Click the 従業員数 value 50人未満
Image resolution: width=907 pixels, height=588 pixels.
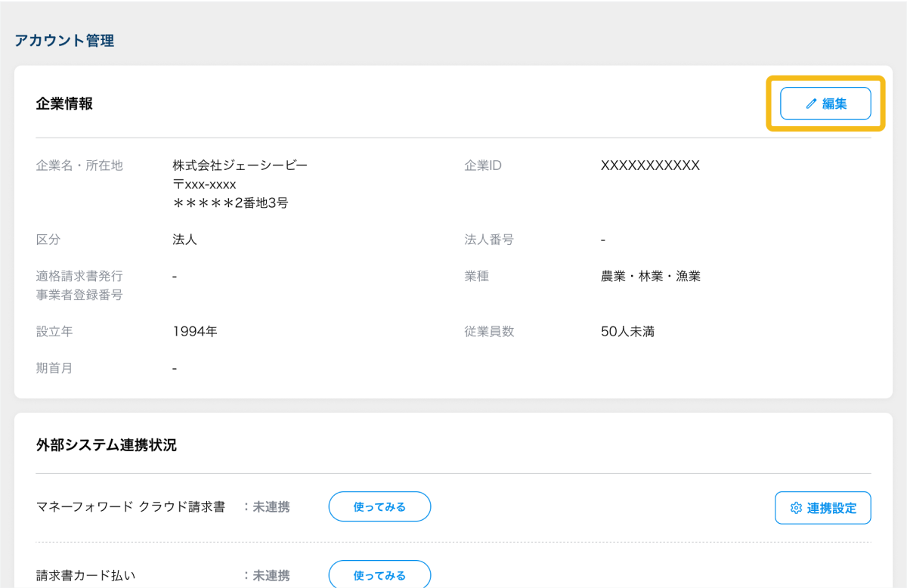tap(627, 331)
